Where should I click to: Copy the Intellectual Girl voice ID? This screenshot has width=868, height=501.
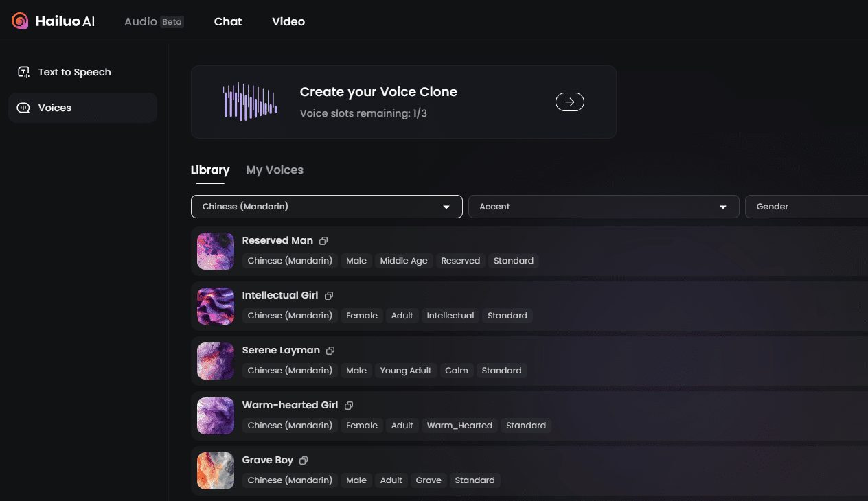(329, 296)
